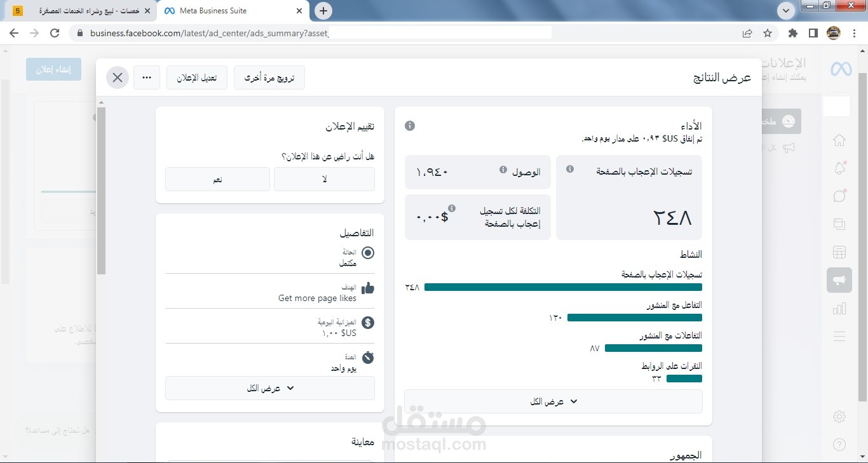
Task: Answer نعم to the ad rating question
Action: click(217, 179)
